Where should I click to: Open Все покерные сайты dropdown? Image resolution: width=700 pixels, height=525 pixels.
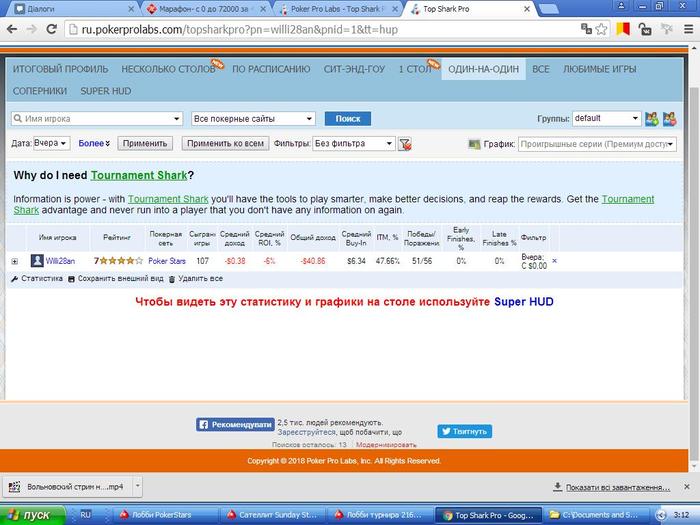253,119
